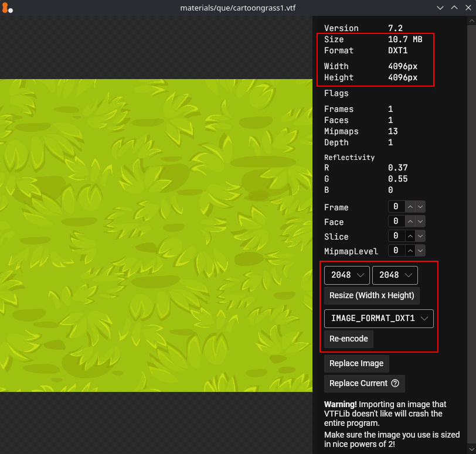Decrement the Frame value with its down arrow
476x454 pixels.
420,206
